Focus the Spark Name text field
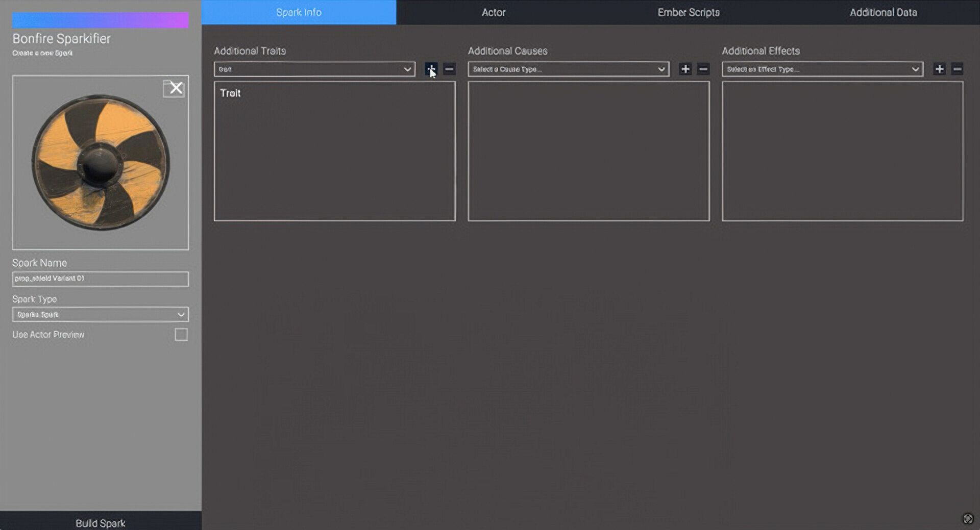This screenshot has height=530, width=980. 101,279
